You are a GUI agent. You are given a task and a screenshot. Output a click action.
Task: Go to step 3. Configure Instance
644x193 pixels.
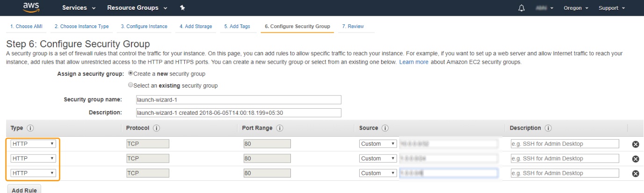click(x=144, y=26)
